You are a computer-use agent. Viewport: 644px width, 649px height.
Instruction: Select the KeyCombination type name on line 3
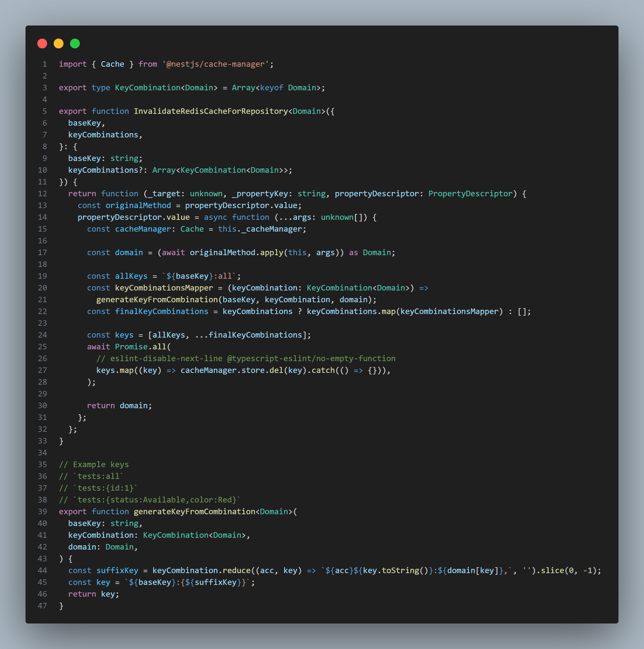tap(149, 87)
